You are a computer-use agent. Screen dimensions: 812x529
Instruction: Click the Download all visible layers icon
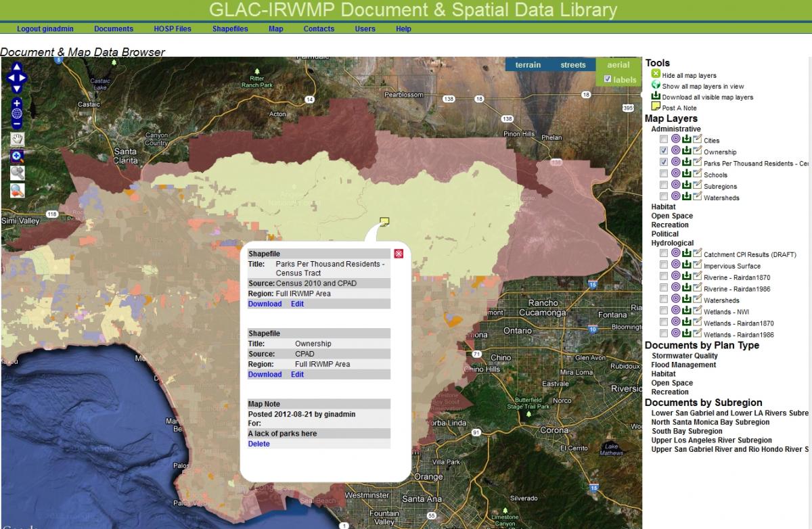pos(656,96)
